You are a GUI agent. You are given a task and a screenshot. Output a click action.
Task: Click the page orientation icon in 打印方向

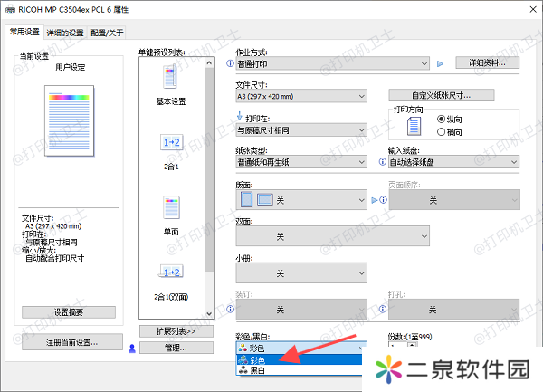pos(414,126)
